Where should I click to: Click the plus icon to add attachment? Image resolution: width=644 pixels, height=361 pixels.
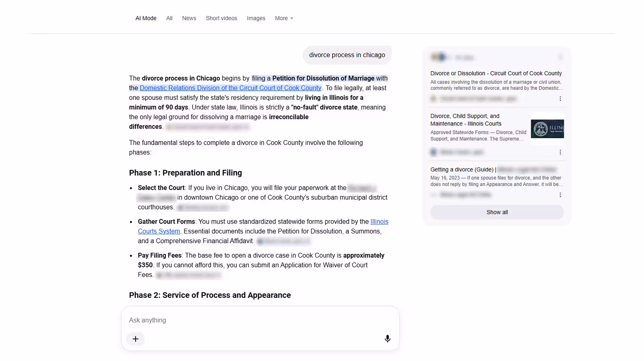tap(135, 339)
